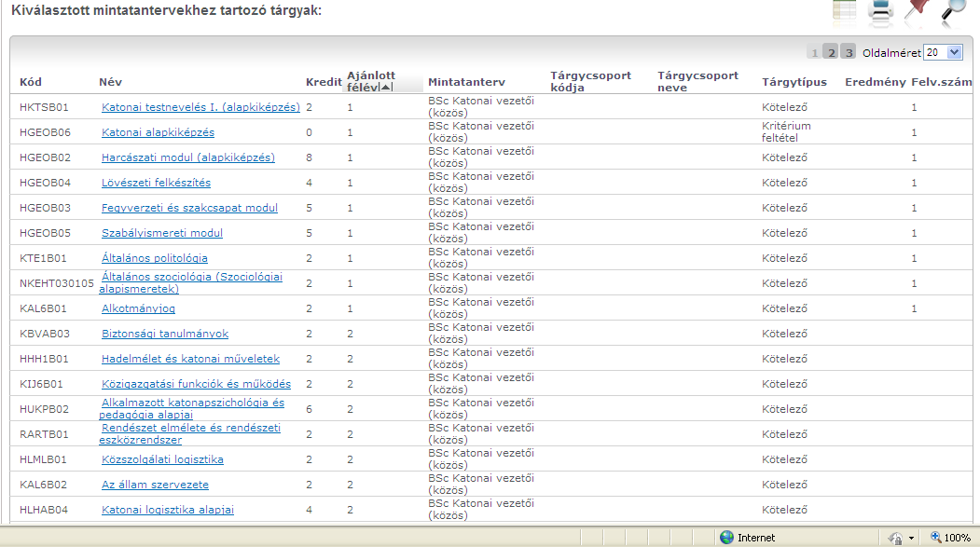Click the printer icon
The width and height of the screenshot is (980, 547).
(880, 12)
